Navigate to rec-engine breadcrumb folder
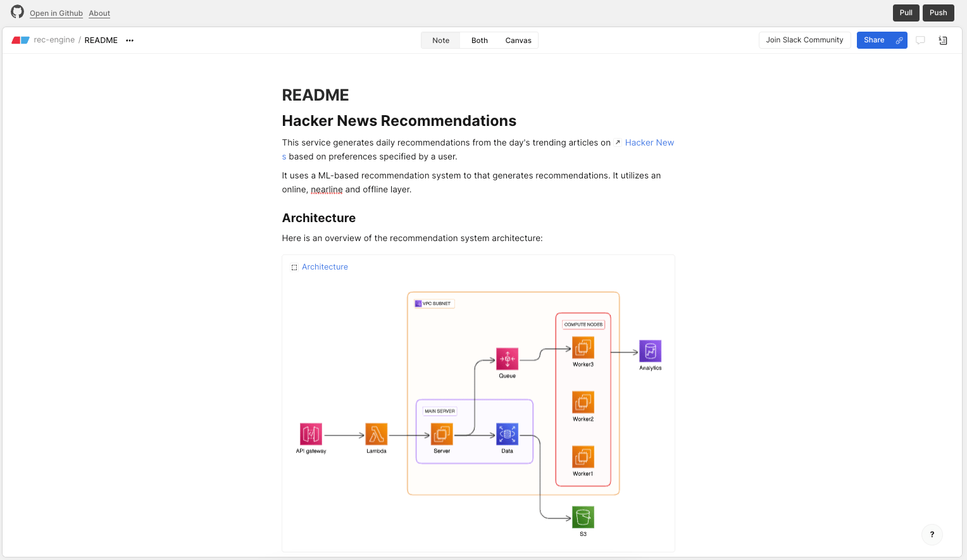This screenshot has width=967, height=560. point(54,40)
